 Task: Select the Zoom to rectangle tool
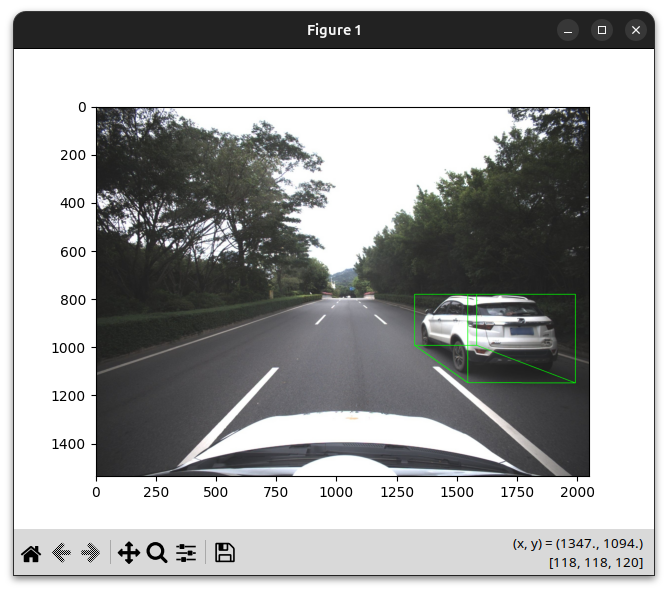pos(157,553)
